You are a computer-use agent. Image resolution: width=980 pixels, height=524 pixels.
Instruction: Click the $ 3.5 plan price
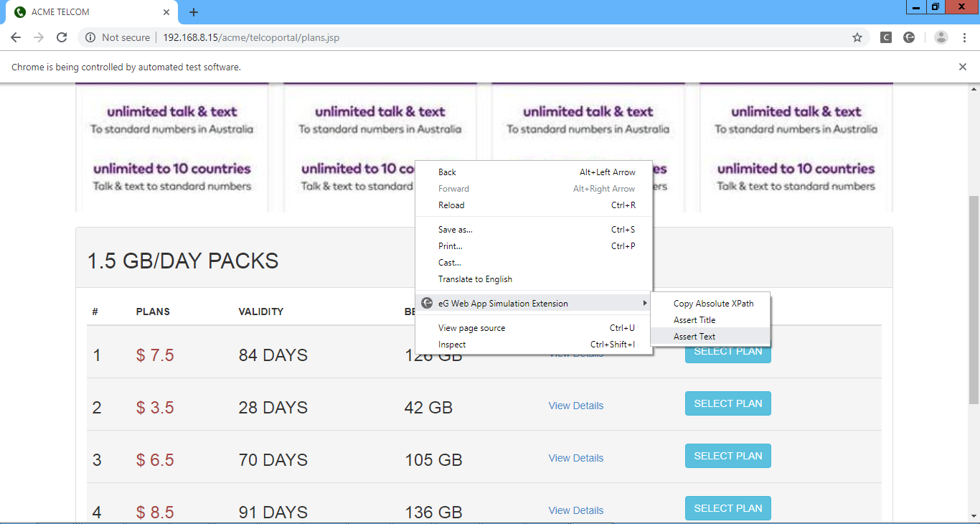pos(155,408)
